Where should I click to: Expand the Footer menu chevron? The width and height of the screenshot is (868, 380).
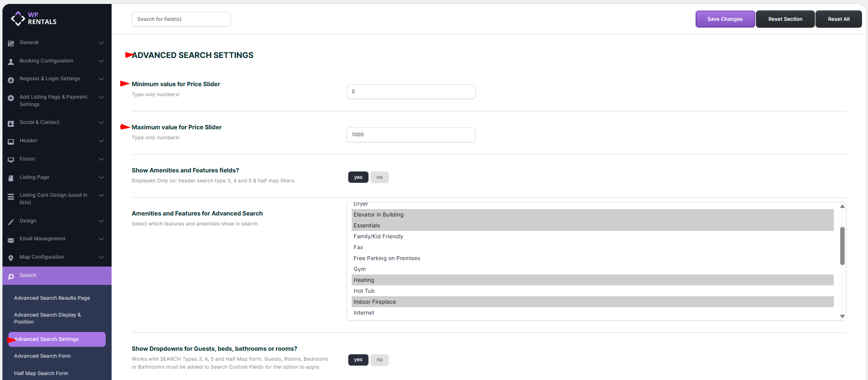pyautogui.click(x=101, y=159)
